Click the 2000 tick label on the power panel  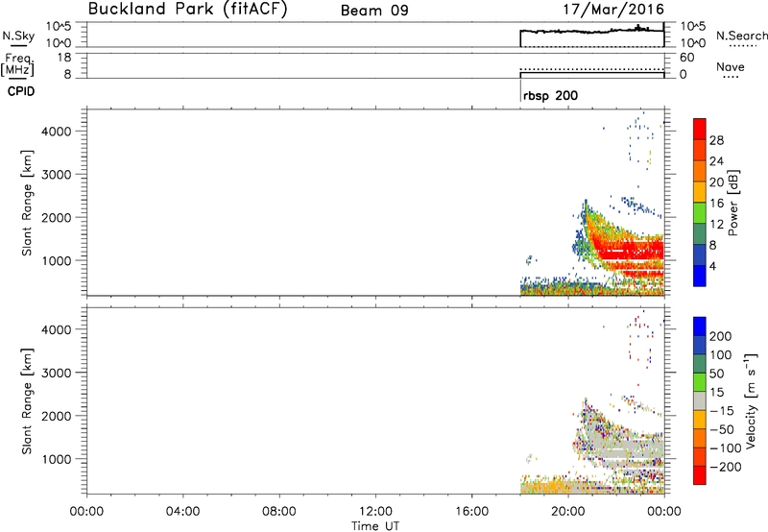57,217
